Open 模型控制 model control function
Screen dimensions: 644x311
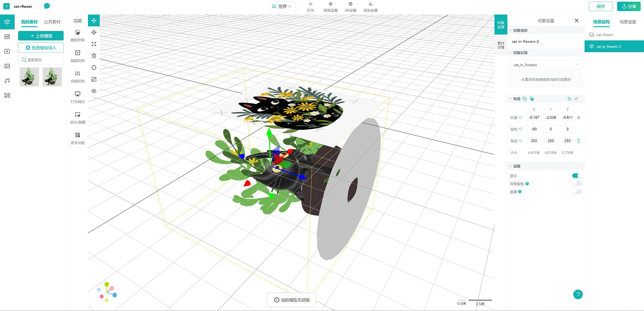click(77, 35)
